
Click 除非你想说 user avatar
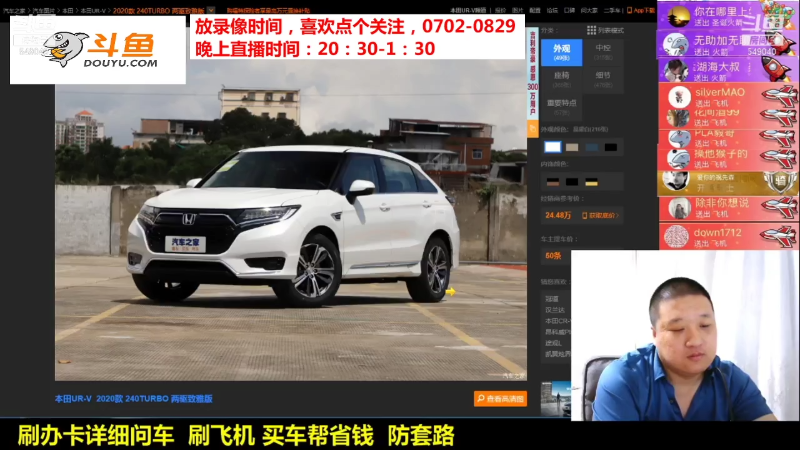(679, 208)
